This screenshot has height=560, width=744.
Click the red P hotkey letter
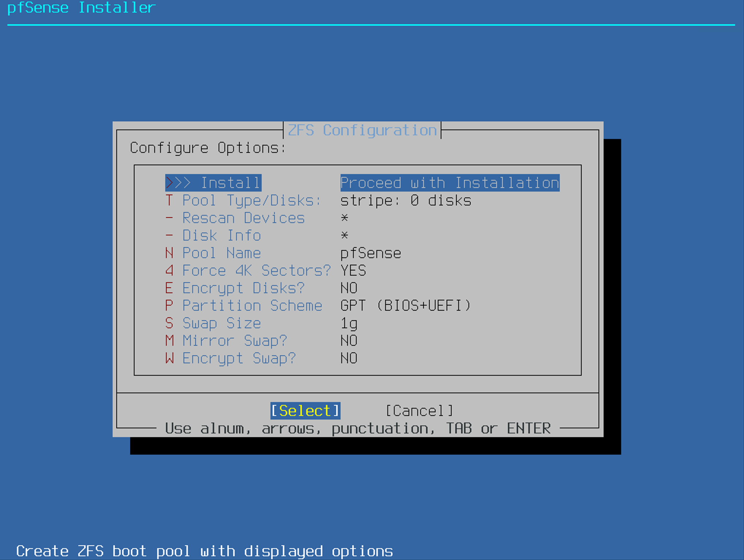[x=169, y=306]
